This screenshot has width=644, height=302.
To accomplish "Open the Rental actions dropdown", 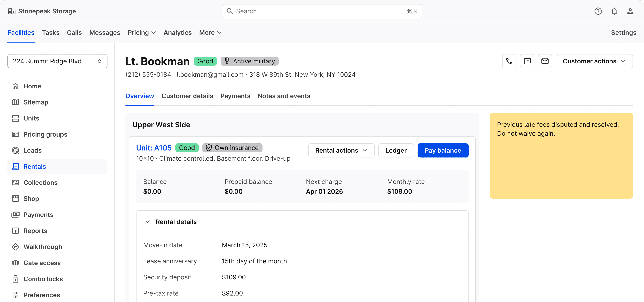I will pos(341,150).
